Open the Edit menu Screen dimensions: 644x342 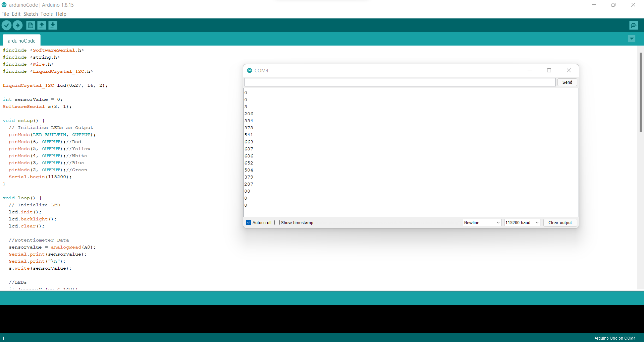point(16,14)
